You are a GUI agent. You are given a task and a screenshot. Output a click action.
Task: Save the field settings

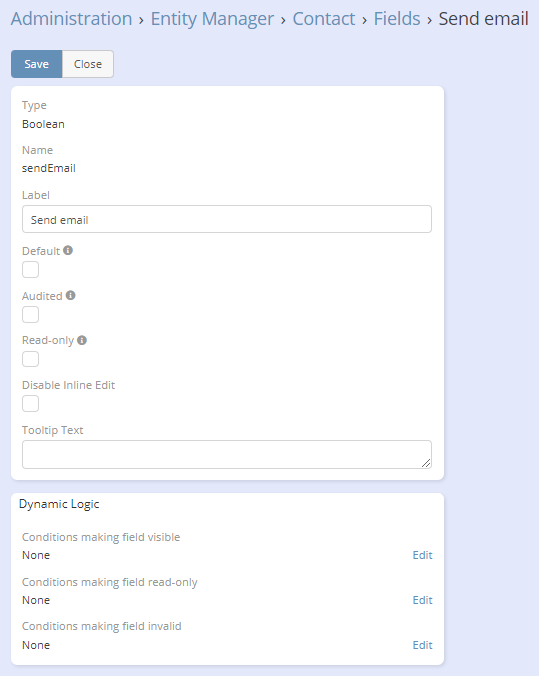[x=37, y=64]
